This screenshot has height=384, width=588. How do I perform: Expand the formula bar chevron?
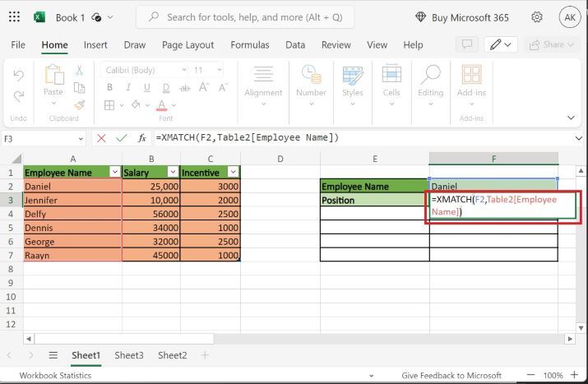[578, 138]
